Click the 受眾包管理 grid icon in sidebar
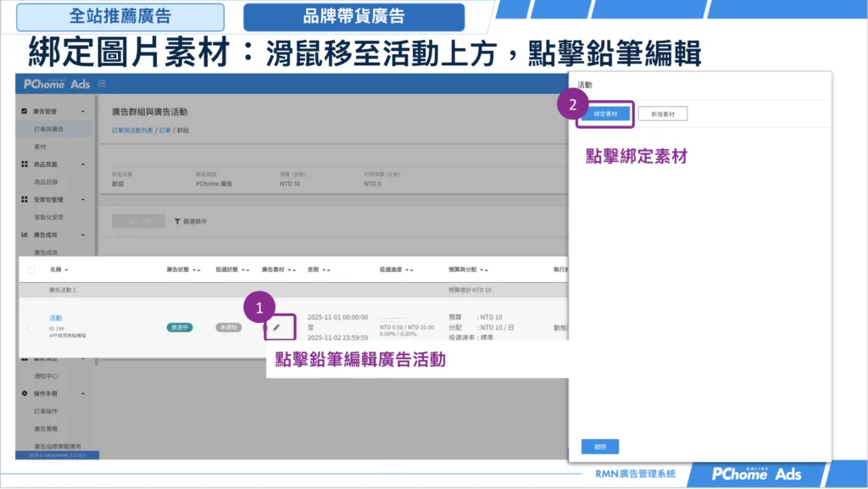Screen dimensions: 868x489 (x=25, y=199)
